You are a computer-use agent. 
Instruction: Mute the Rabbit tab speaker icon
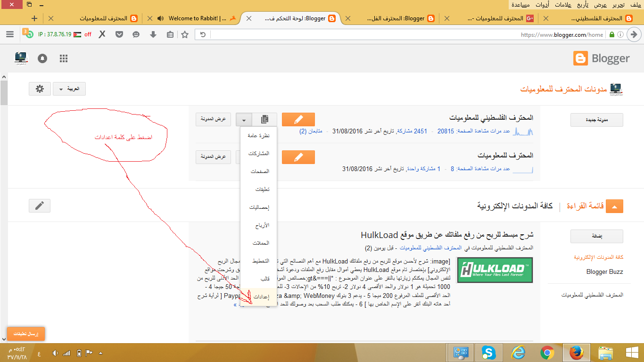point(161,18)
